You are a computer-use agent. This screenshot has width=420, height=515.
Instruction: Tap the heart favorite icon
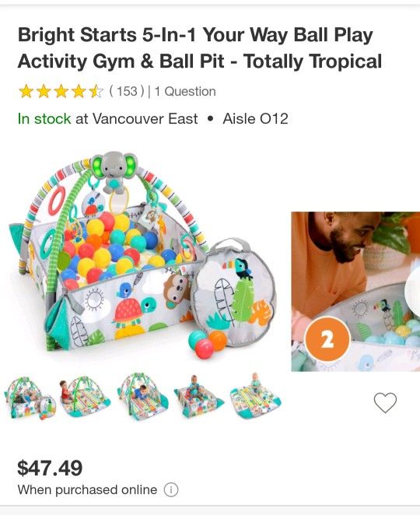[x=385, y=402]
